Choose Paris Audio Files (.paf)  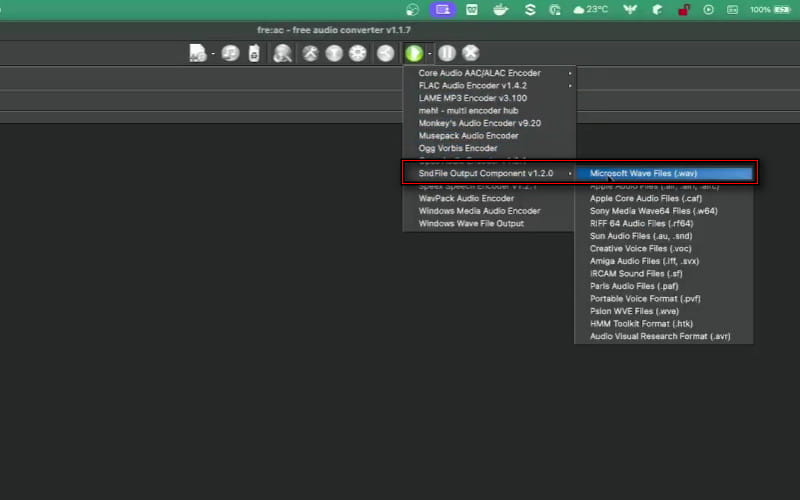pos(634,286)
